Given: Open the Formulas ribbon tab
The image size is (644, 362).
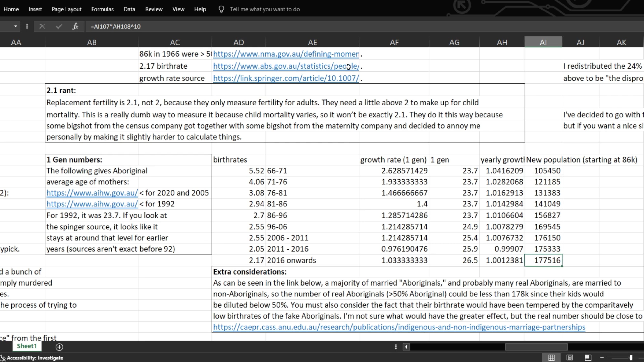Looking at the screenshot, I should pyautogui.click(x=102, y=9).
